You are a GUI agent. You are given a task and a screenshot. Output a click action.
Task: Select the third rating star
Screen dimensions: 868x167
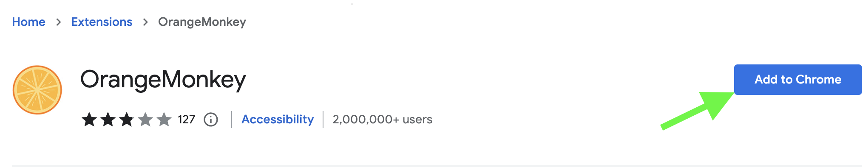127,120
